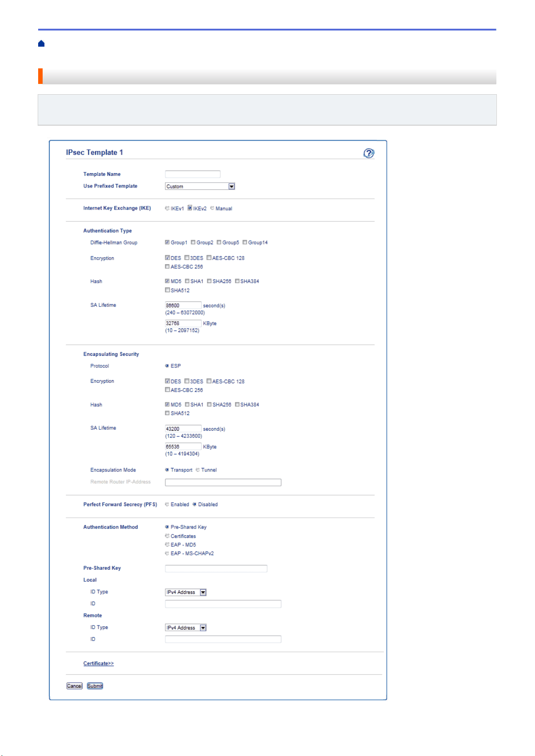Enable Perfect Forward Secrecy
The image size is (535, 756).
(167, 504)
